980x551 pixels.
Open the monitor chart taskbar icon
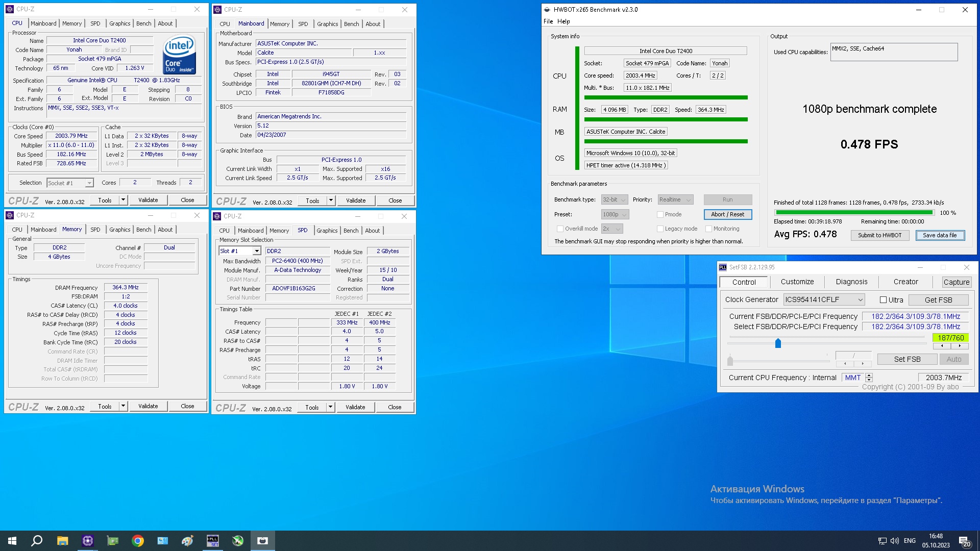pyautogui.click(x=163, y=541)
